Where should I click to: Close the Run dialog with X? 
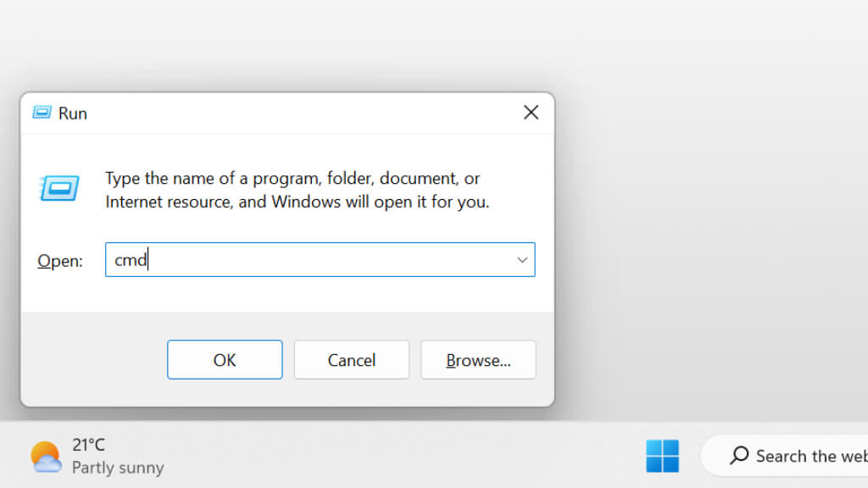[531, 113]
